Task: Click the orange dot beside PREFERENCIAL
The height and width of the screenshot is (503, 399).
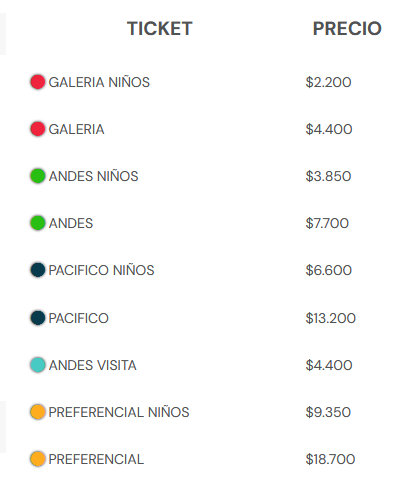Action: click(x=38, y=459)
